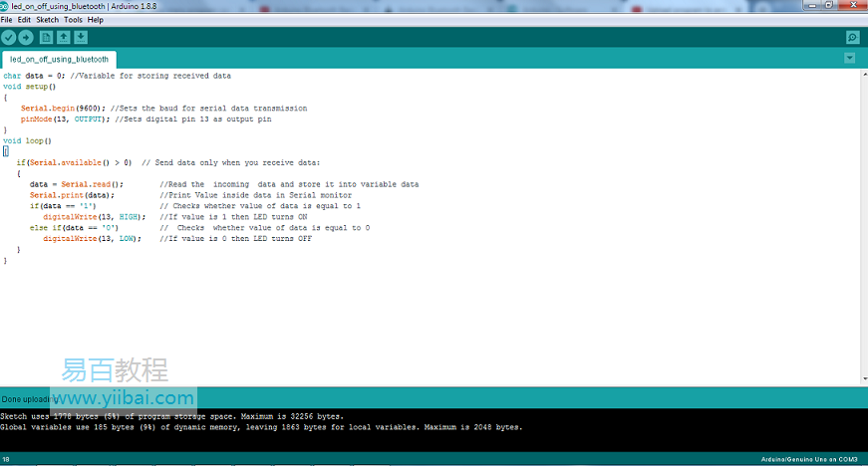This screenshot has height=466, width=868.
Task: Create a new sketch with the New icon
Action: pyautogui.click(x=47, y=38)
